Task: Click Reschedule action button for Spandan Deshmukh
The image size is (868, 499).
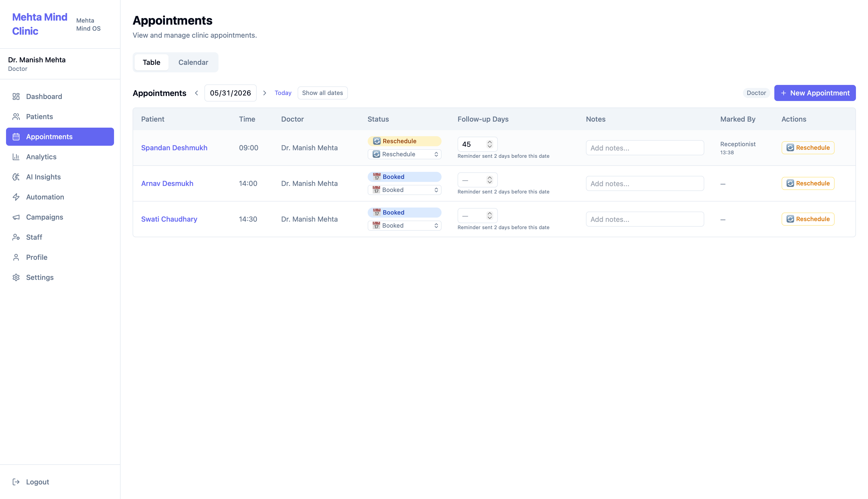Action: (808, 148)
